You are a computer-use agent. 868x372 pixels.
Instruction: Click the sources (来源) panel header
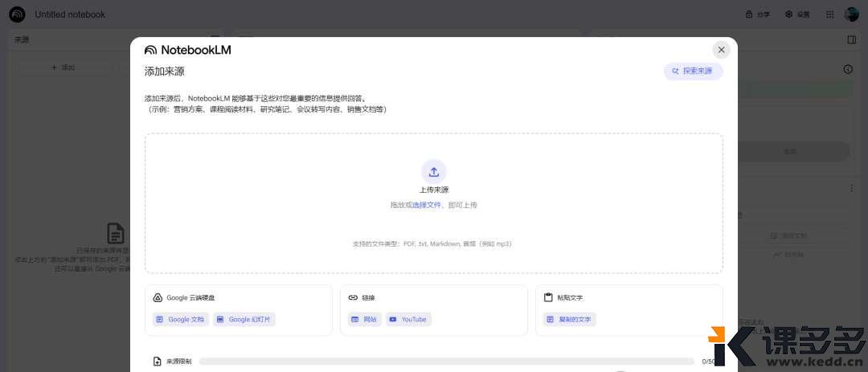click(23, 40)
